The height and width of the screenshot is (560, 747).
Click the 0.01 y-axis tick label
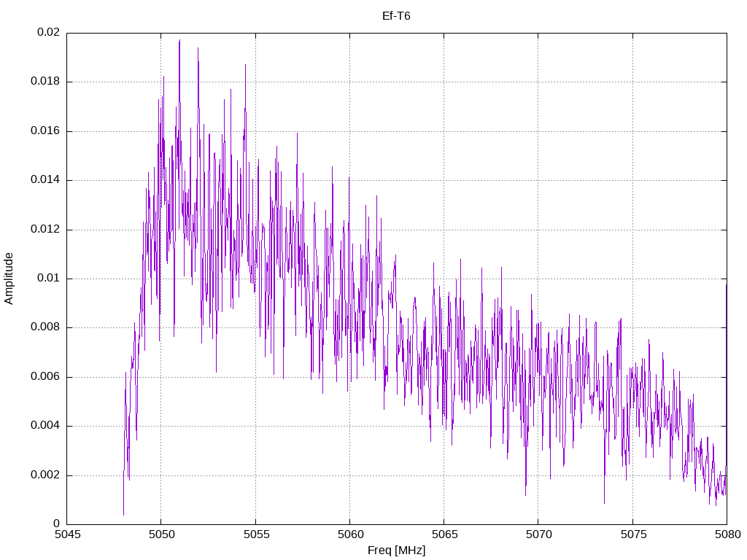(x=49, y=279)
